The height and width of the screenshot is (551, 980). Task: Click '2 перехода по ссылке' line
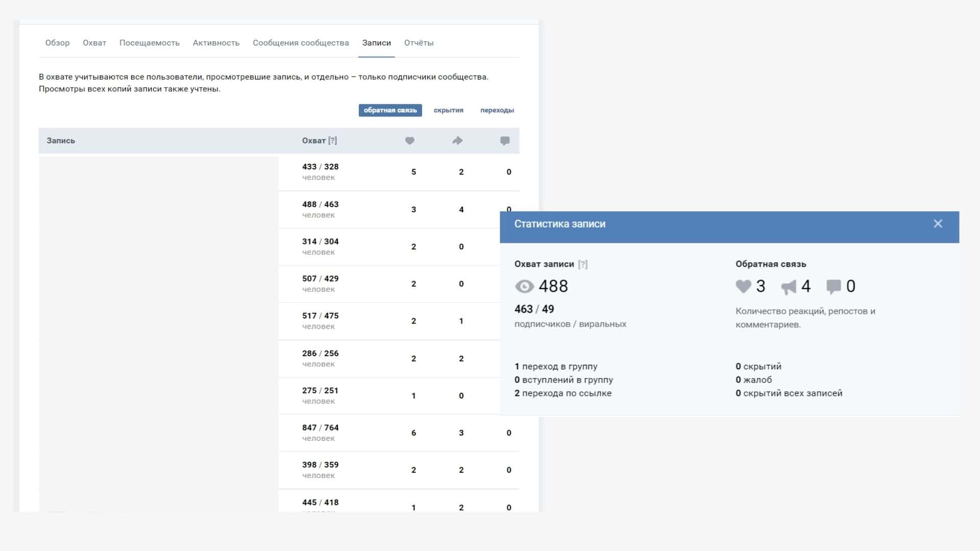pyautogui.click(x=563, y=393)
